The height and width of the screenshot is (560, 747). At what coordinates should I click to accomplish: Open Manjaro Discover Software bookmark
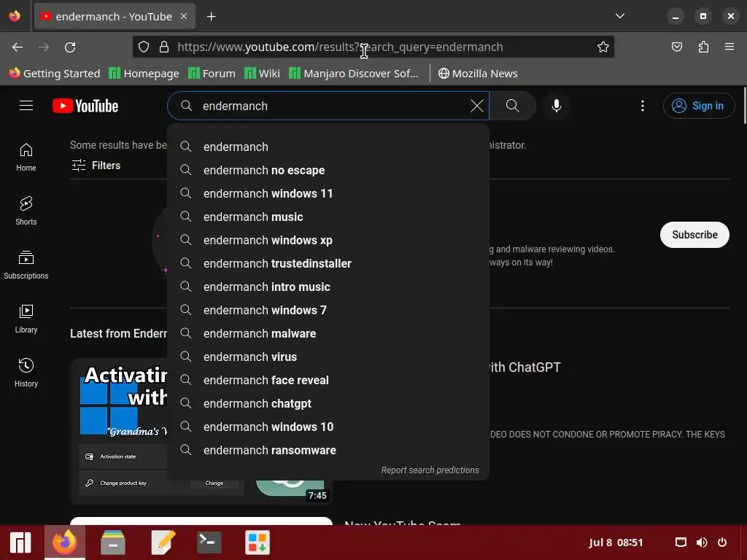354,74
